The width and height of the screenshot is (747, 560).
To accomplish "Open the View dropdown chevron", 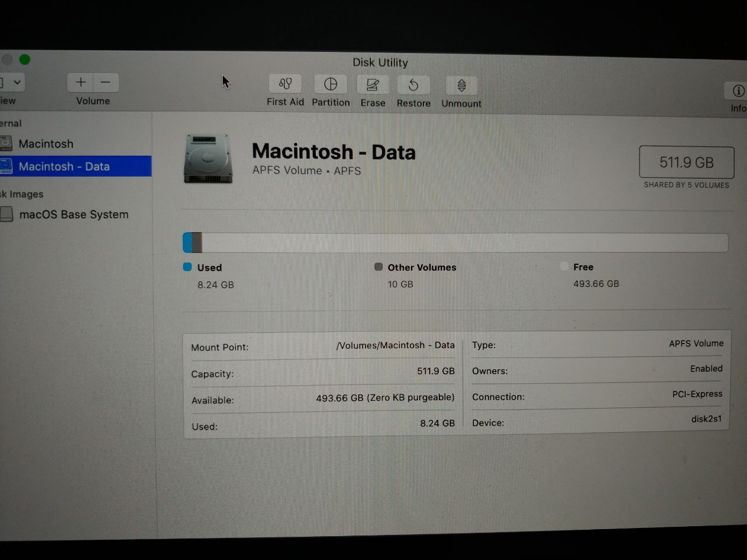I will [17, 82].
